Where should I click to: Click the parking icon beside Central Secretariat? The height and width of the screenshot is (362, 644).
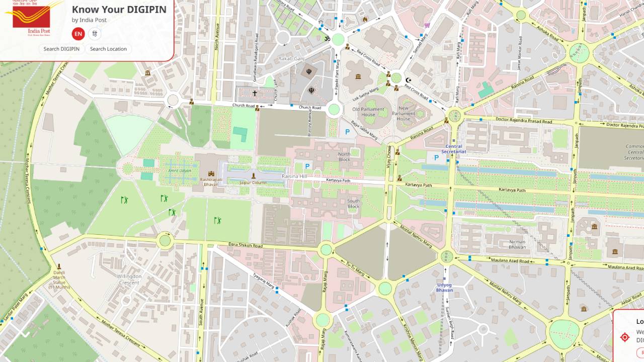(436, 158)
